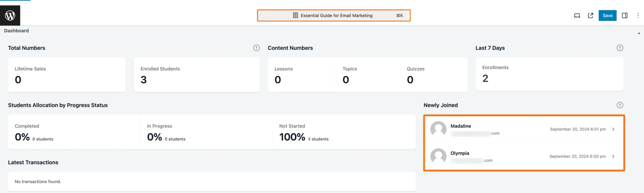This screenshot has height=193, width=644.
Task: Select the Not Started progress card
Action: pyautogui.click(x=344, y=132)
